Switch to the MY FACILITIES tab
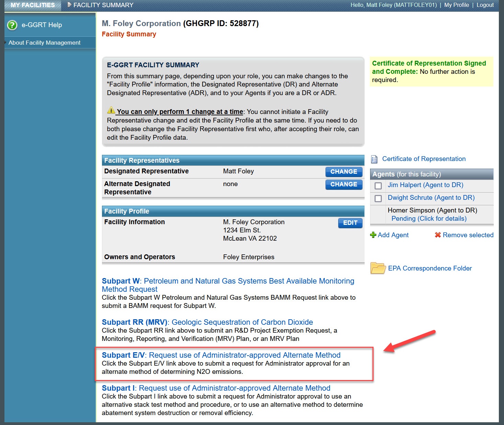The image size is (504, 425). pos(33,5)
